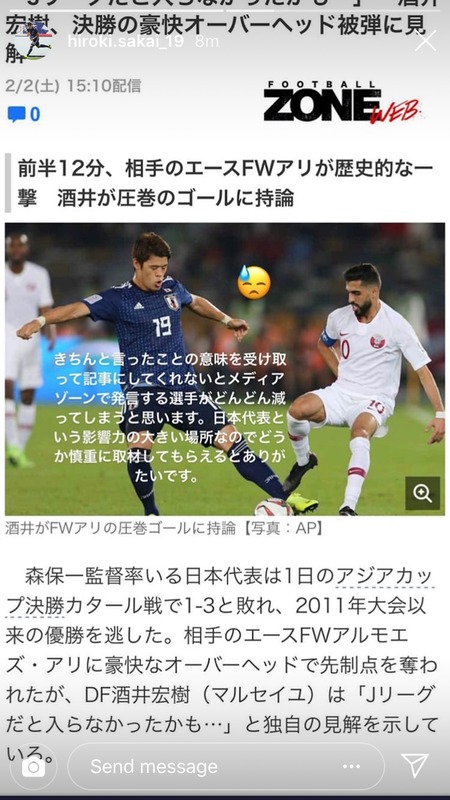450x800 pixels.
Task: Open the camera icon beside message field
Action: pyautogui.click(x=33, y=766)
